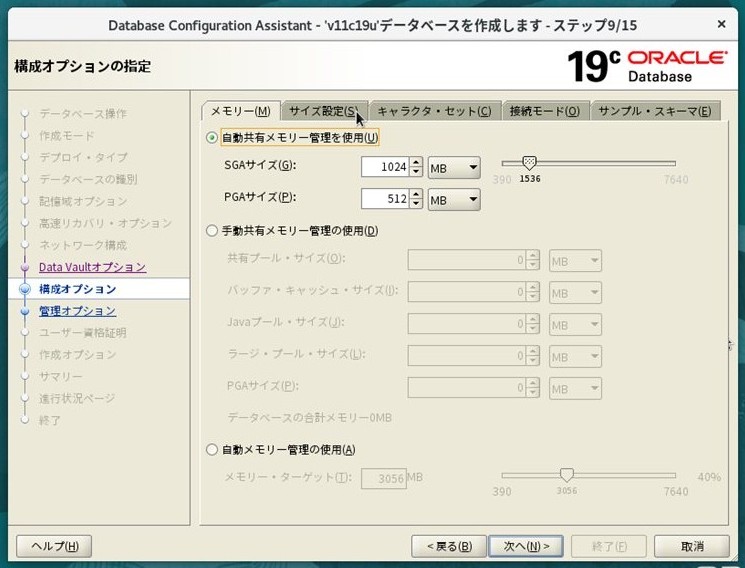Decrease SGA size with down spinner arrow
This screenshot has height=568, width=745.
pyautogui.click(x=416, y=172)
